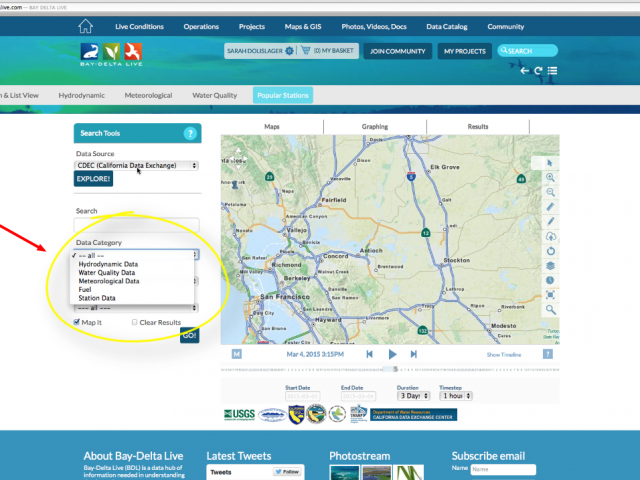Activate the ruler measure tool
The width and height of the screenshot is (640, 480).
(x=550, y=207)
